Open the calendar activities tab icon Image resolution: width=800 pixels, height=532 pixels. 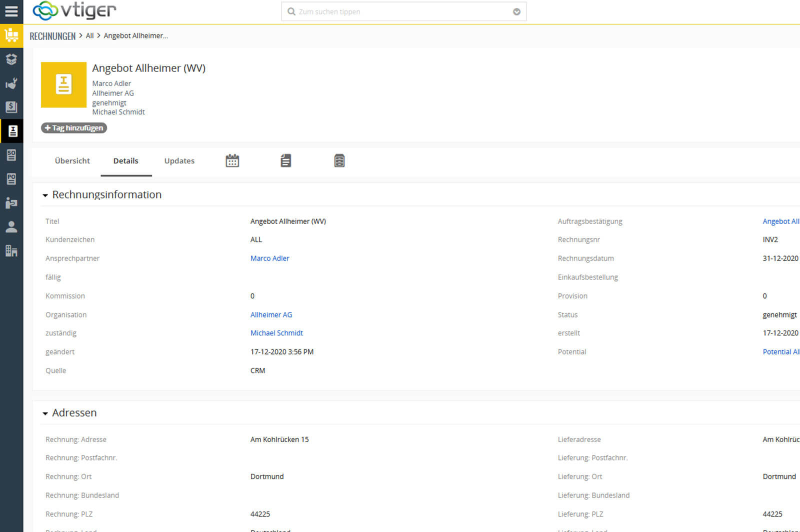232,161
